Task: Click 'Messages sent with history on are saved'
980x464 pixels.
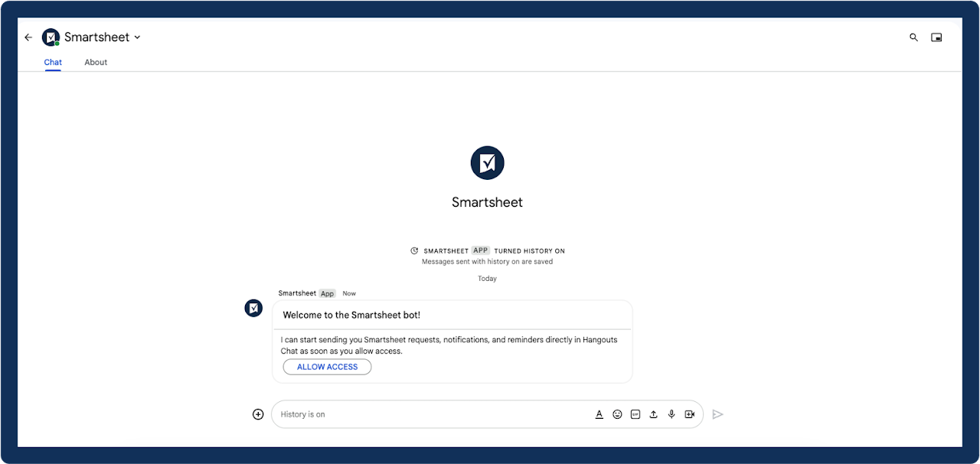Action: pos(487,261)
